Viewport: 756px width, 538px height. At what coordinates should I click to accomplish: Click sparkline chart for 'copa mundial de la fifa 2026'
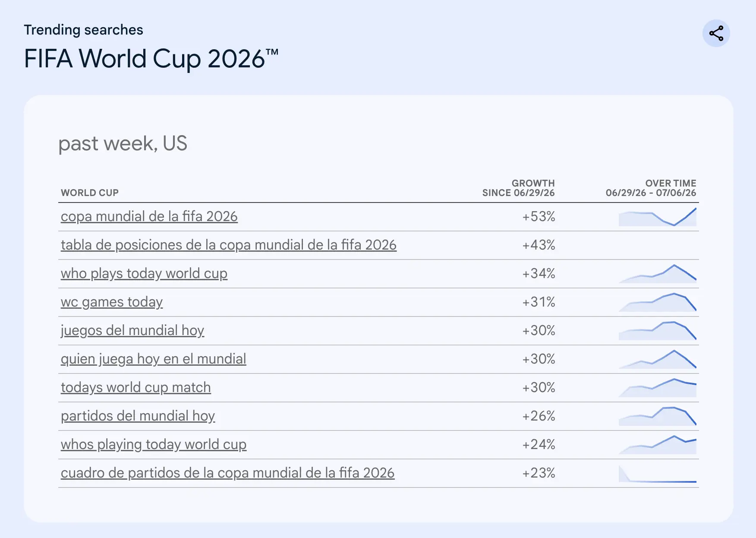click(x=658, y=217)
